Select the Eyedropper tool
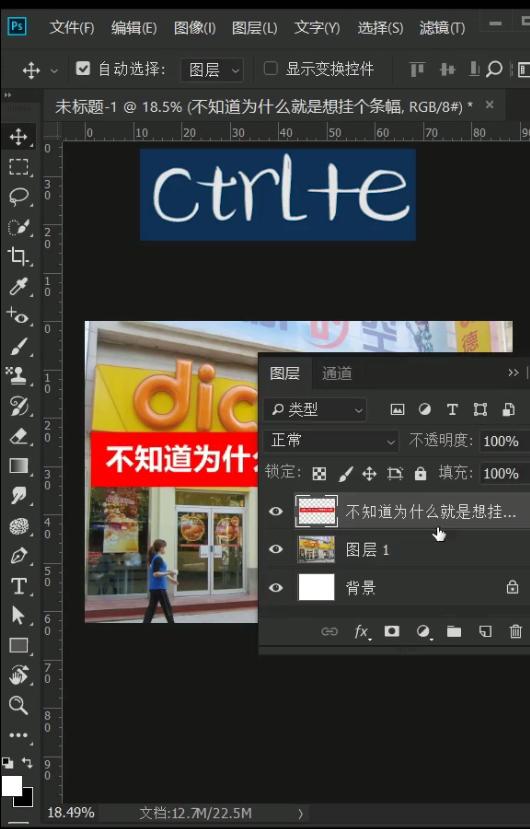 19,287
